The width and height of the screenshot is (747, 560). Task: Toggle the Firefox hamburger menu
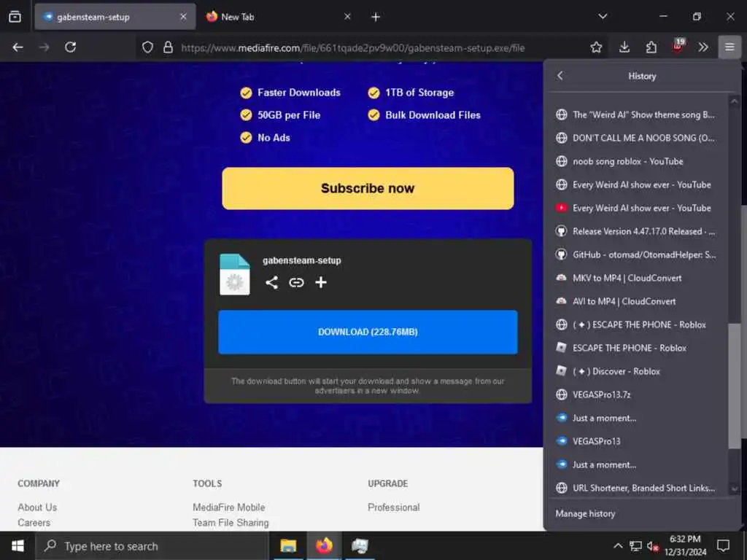pyautogui.click(x=729, y=47)
